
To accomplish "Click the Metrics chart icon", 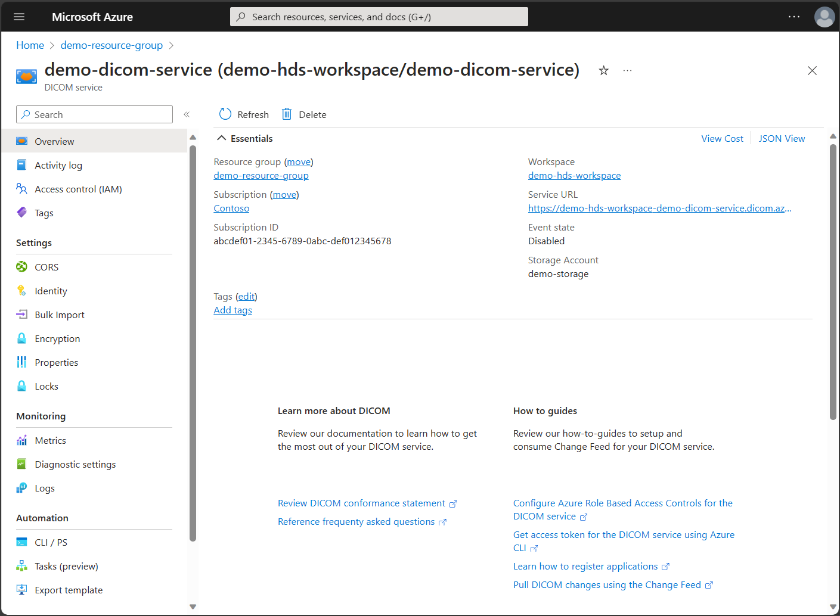I will tap(21, 440).
